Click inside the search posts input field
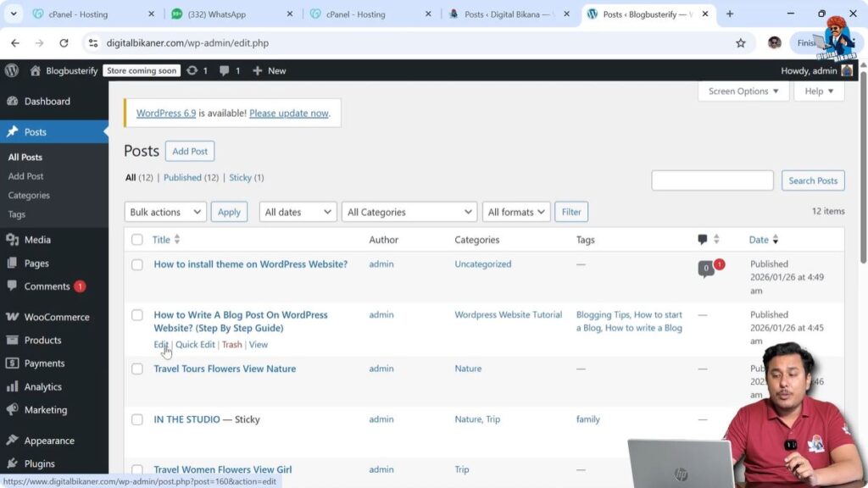This screenshot has width=868, height=488. (x=712, y=180)
